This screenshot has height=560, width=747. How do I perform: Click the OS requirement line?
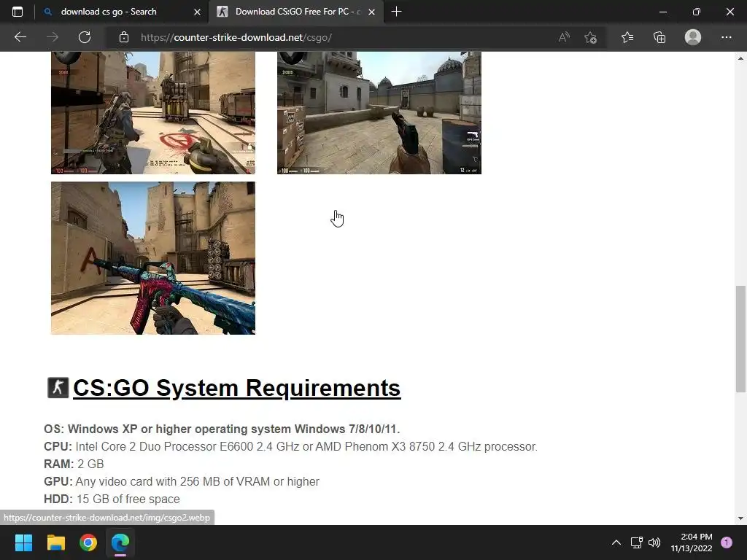pos(222,429)
